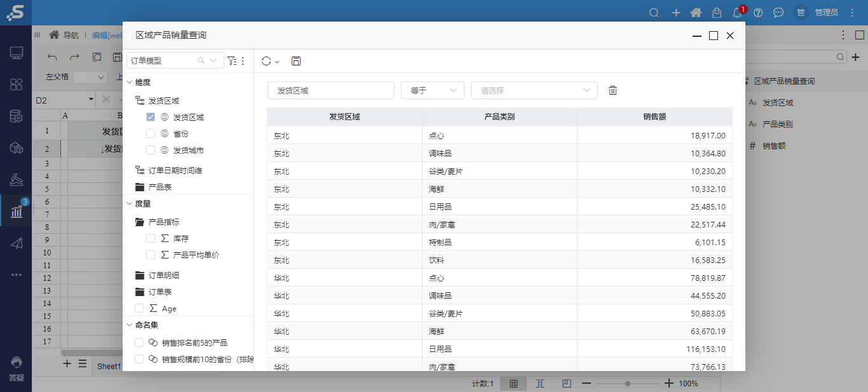868x392 pixels.
Task: Open the dashboard blocks icon in left sidebar
Action: coord(17,84)
